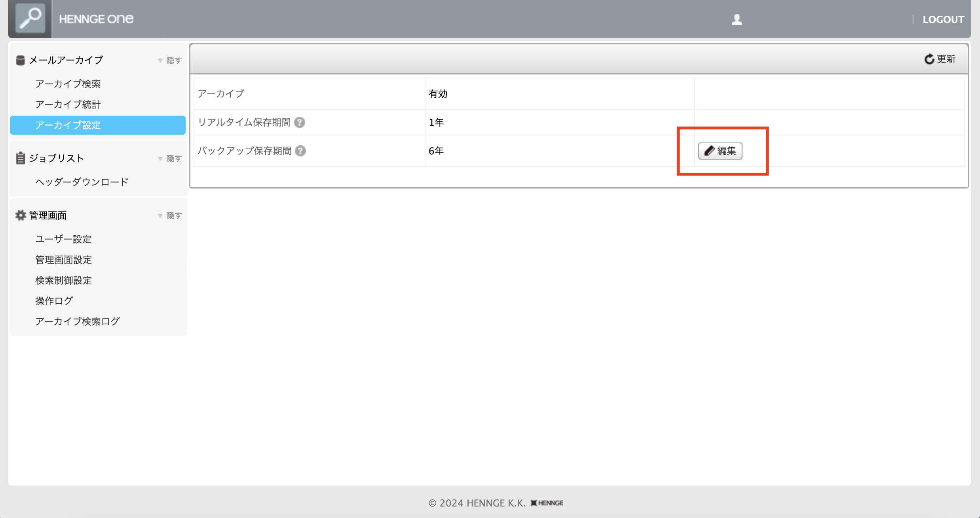Click the HENNGE footer logo
This screenshot has width=980, height=518.
point(547,503)
